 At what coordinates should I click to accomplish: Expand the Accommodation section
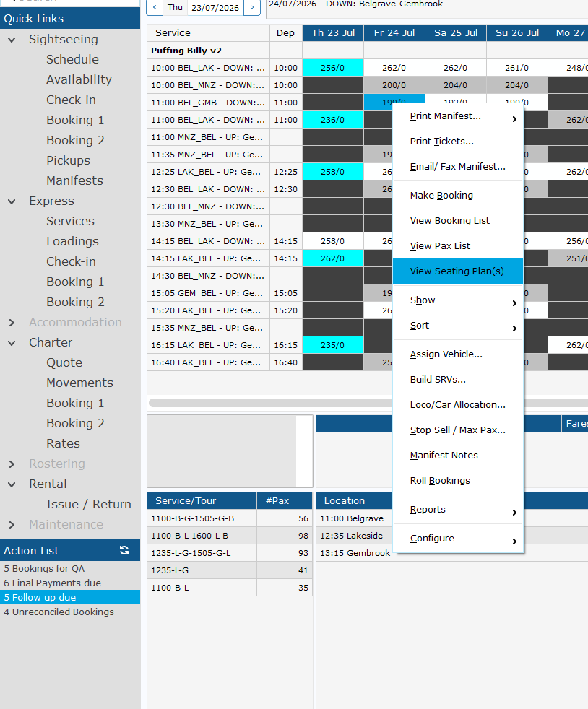pyautogui.click(x=12, y=323)
